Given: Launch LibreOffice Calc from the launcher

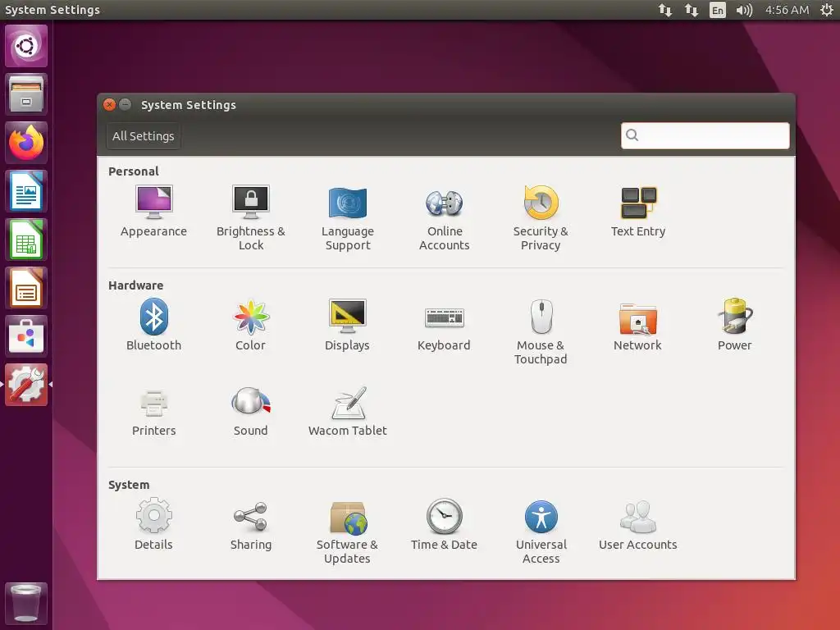Looking at the screenshot, I should click(x=26, y=240).
